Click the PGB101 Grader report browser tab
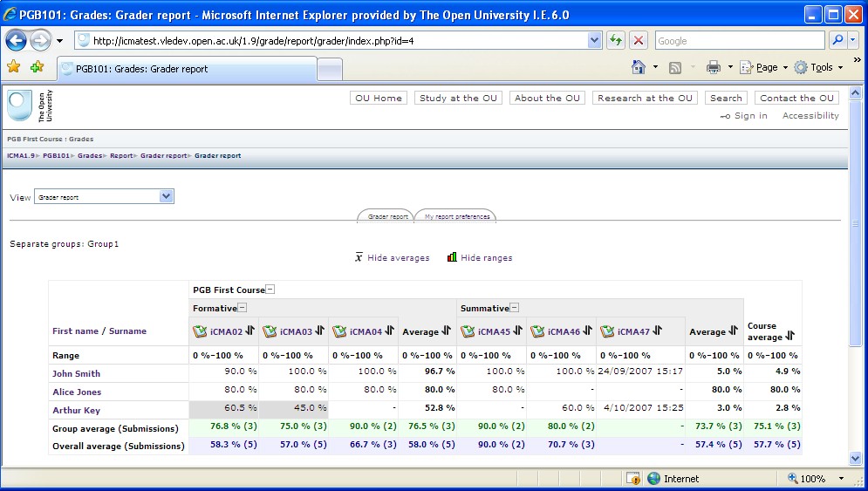This screenshot has width=868, height=491. 188,69
